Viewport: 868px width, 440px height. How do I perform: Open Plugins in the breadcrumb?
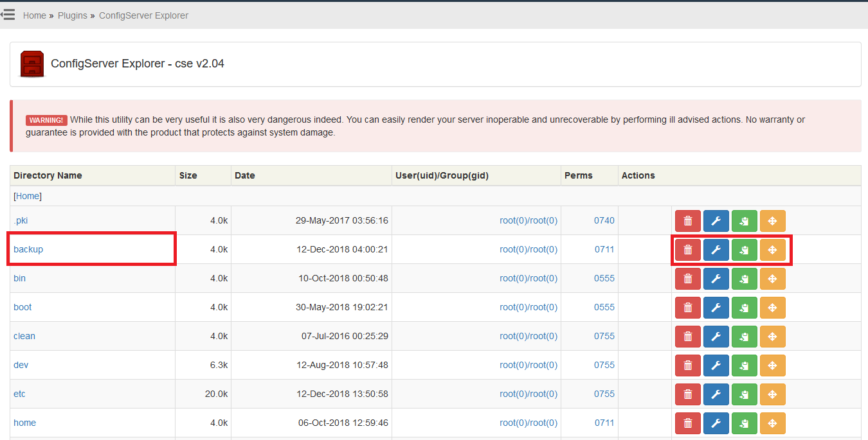click(x=73, y=15)
